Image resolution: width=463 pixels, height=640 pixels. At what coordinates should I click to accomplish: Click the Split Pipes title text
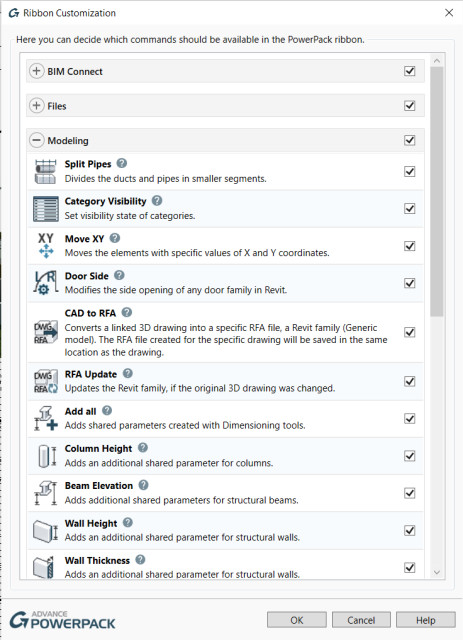click(88, 164)
